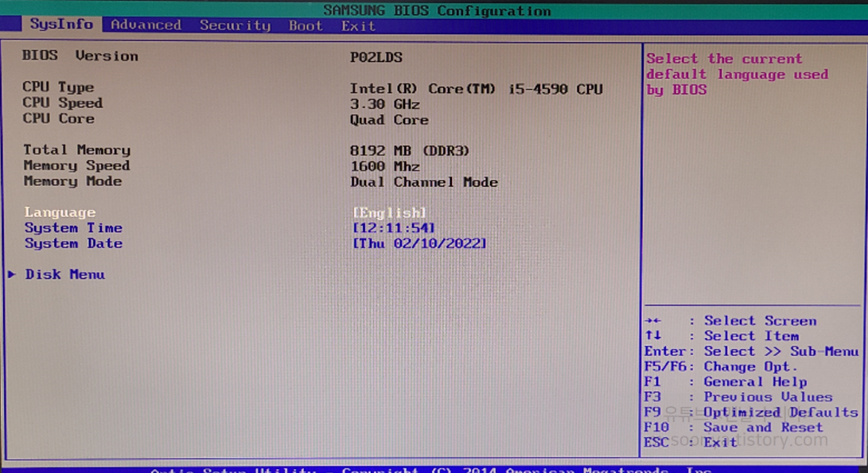Click the Total Memory label
Image resolution: width=868 pixels, height=473 pixels.
coord(77,150)
